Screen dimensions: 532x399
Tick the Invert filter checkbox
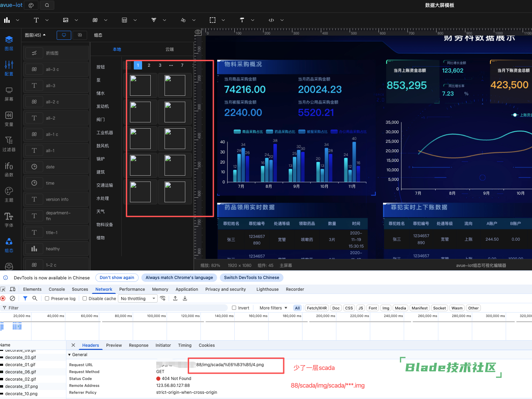pos(234,308)
